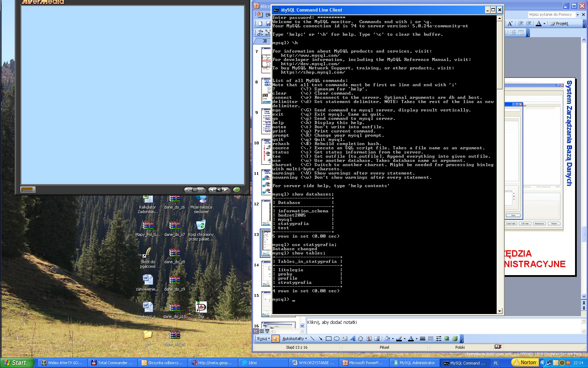Screen dimensions: 588x368
Task: Open the spelling check status icon
Action: pyautogui.click(x=498, y=347)
